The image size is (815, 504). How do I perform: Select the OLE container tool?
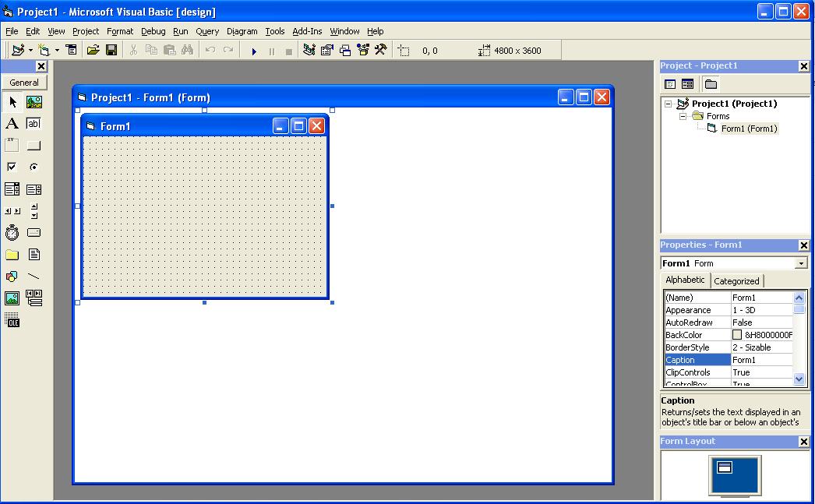(12, 319)
